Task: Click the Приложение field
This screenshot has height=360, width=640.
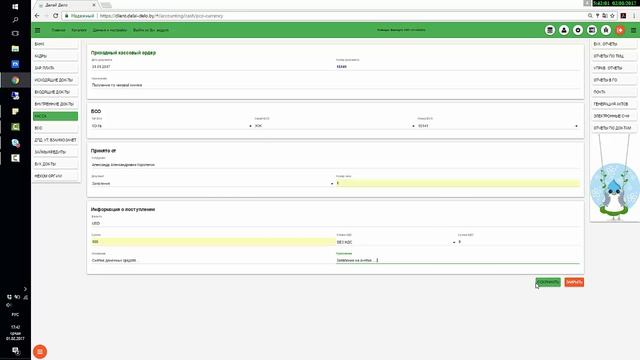Action: [458, 260]
